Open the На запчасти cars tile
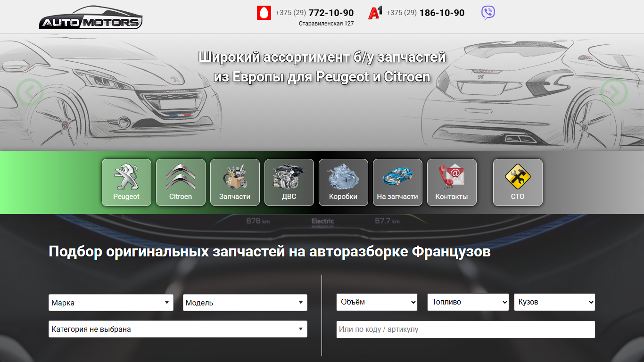644x362 pixels. pyautogui.click(x=397, y=182)
